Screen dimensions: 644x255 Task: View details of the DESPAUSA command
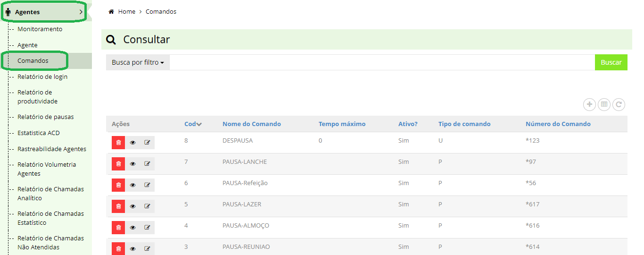click(x=132, y=143)
